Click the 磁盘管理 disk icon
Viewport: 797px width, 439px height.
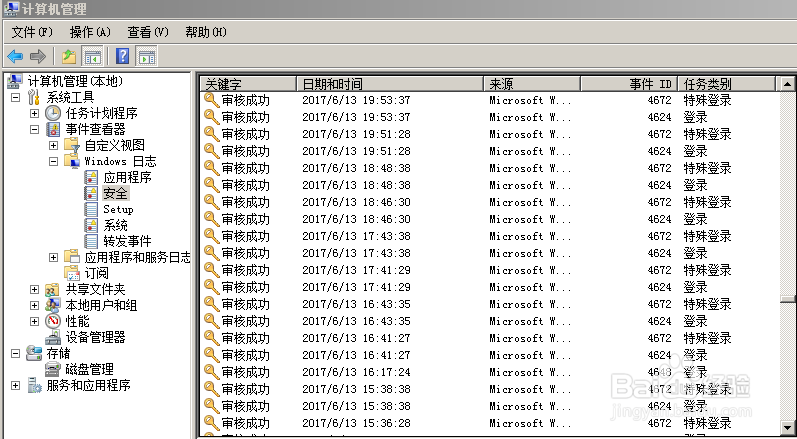click(53, 369)
